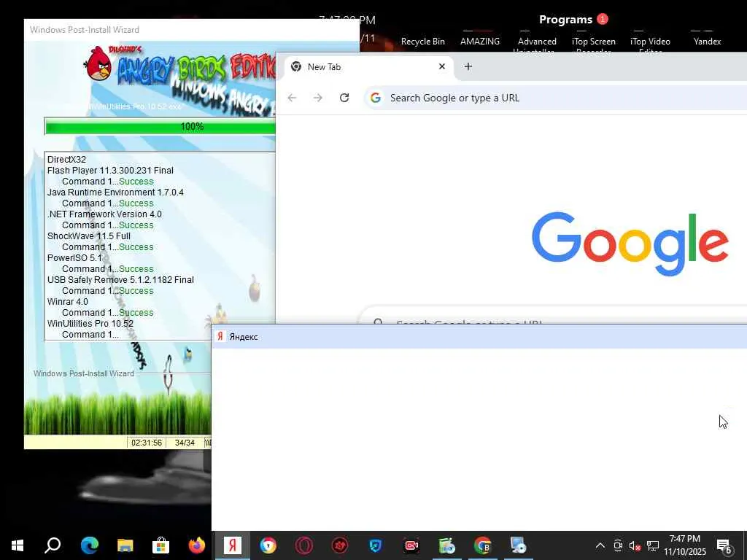747x560 pixels.
Task: Open Yandex desktop shortcut
Action: 707,42
